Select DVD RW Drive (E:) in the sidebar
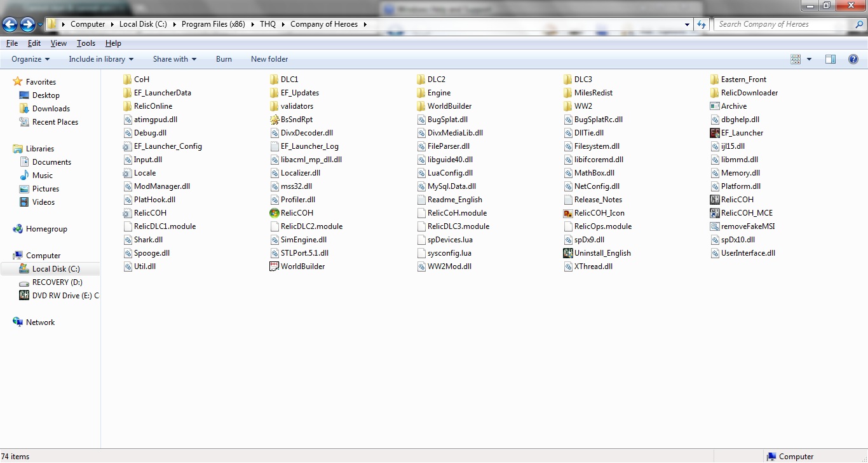The width and height of the screenshot is (868, 463). (x=59, y=296)
